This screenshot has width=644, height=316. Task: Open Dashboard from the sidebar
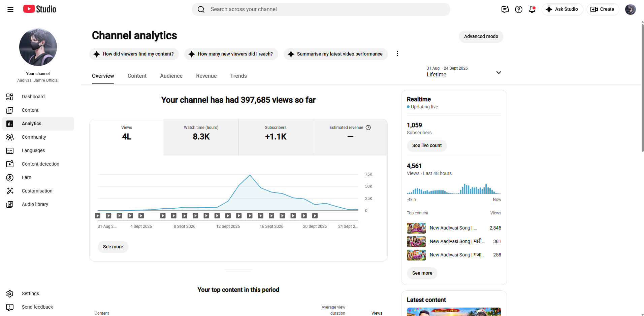point(38,97)
